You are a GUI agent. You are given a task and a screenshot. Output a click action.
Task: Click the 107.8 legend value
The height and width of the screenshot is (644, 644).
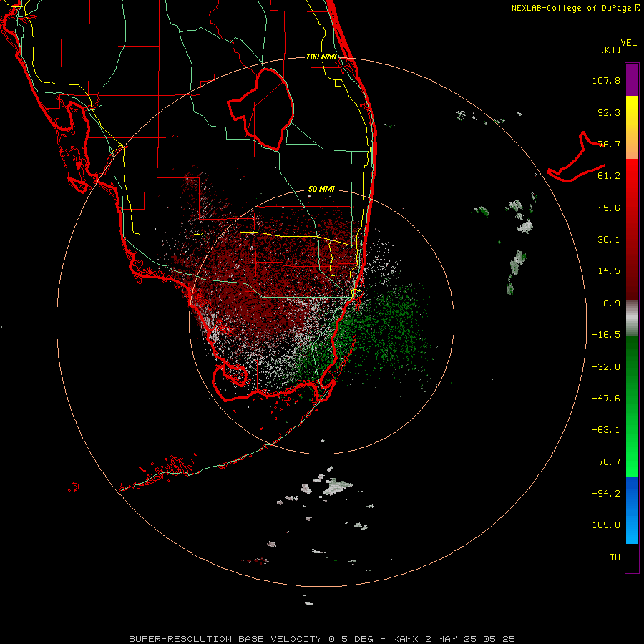606,80
